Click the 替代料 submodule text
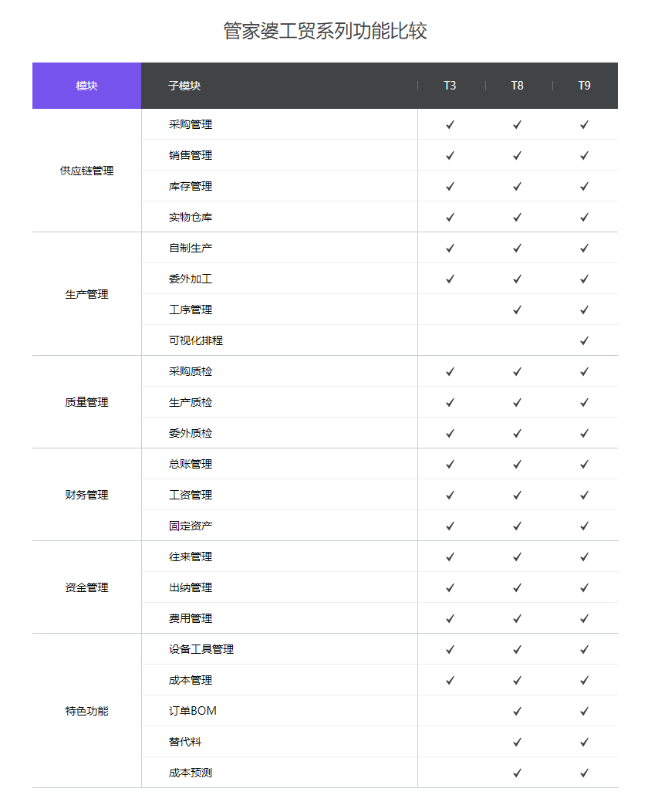 [x=185, y=742]
